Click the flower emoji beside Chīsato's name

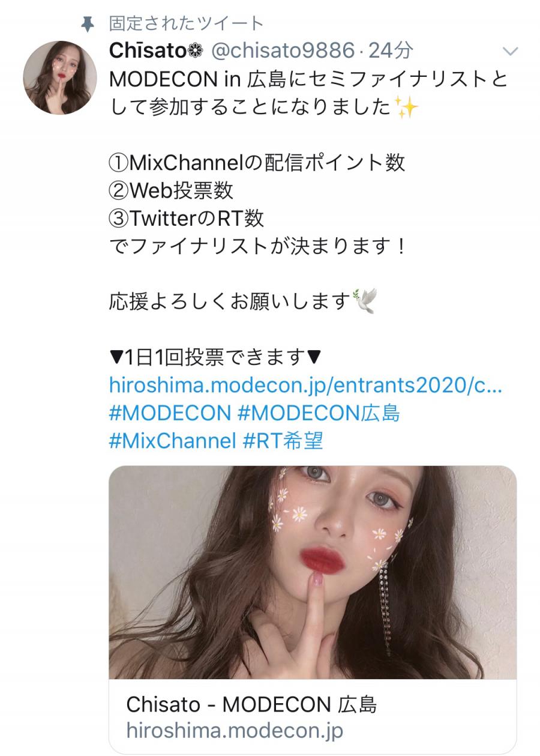click(x=196, y=52)
